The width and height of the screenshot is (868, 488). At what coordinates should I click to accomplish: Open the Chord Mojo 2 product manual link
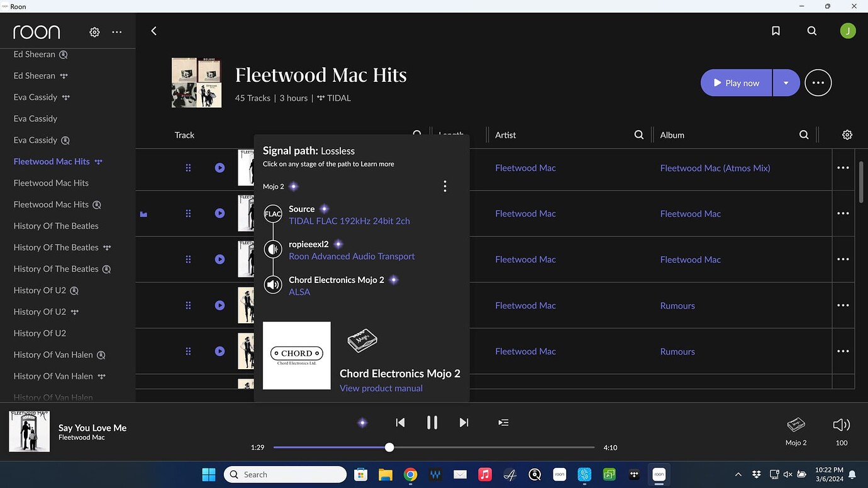pyautogui.click(x=381, y=388)
